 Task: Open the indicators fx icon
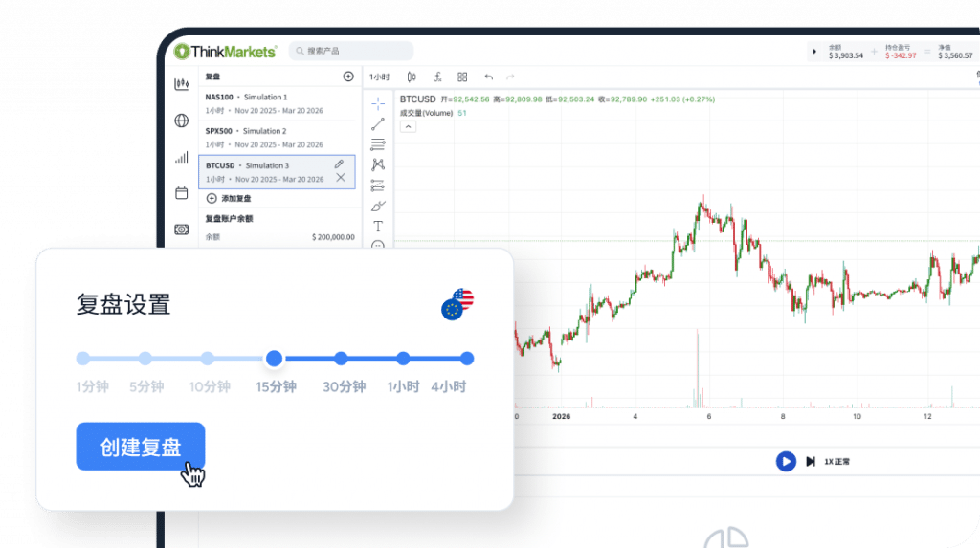437,77
